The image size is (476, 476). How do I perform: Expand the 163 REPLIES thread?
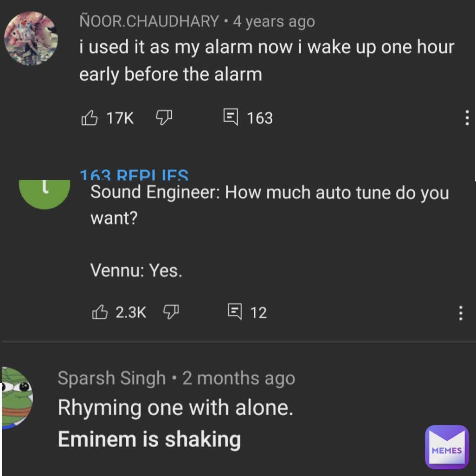coord(134,175)
